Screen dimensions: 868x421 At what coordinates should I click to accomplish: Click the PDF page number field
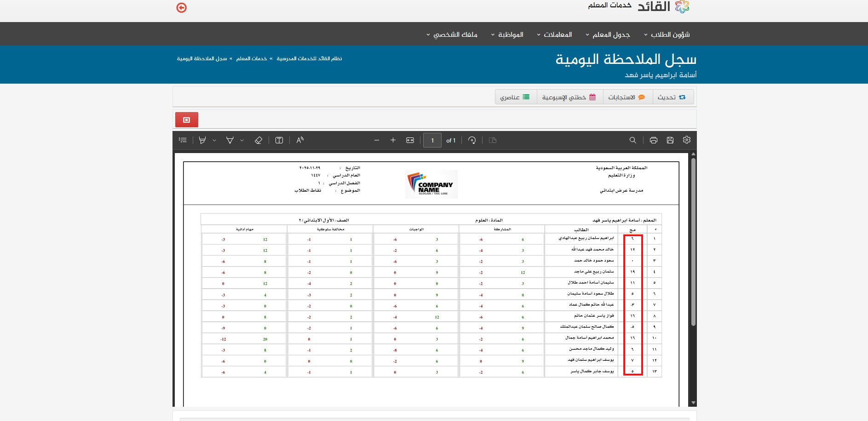[x=432, y=140]
